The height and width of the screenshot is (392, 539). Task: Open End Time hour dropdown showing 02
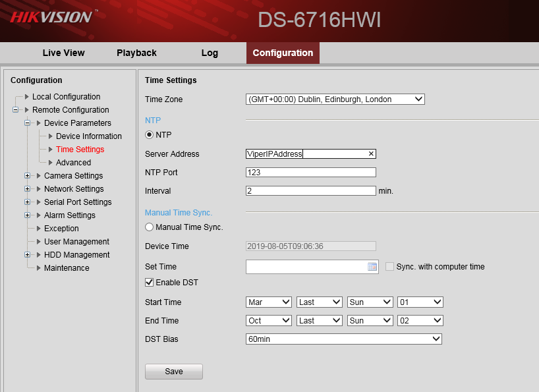(420, 321)
